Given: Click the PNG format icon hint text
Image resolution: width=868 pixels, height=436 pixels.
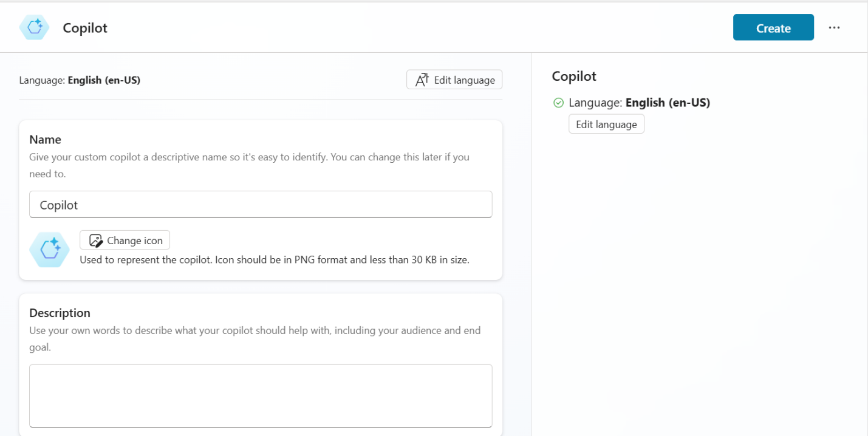Looking at the screenshot, I should 275,260.
